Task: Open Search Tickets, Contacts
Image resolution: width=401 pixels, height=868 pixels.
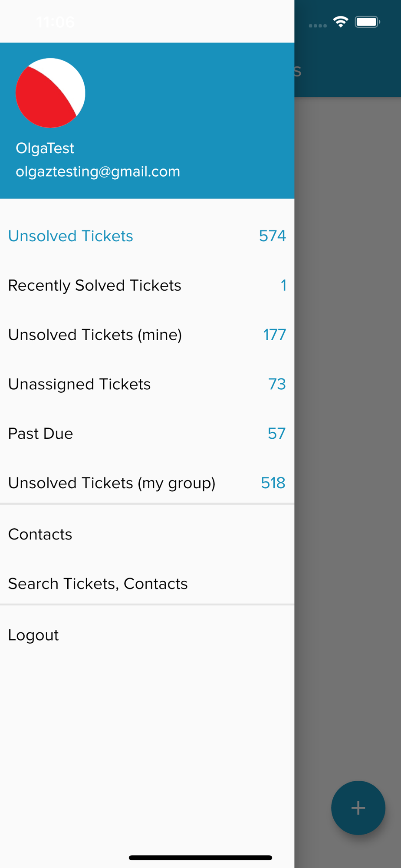Action: [147, 584]
